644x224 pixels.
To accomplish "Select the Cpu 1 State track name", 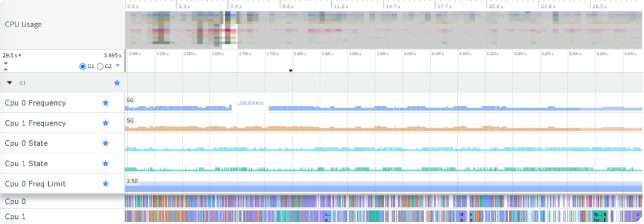I will [26, 163].
